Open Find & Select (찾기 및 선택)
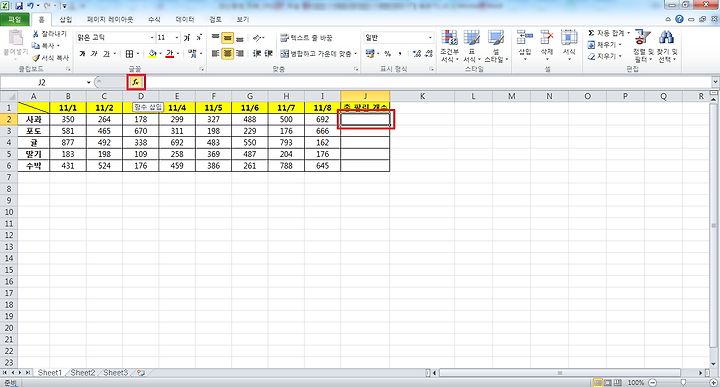The height and width of the screenshot is (387, 720). point(667,46)
